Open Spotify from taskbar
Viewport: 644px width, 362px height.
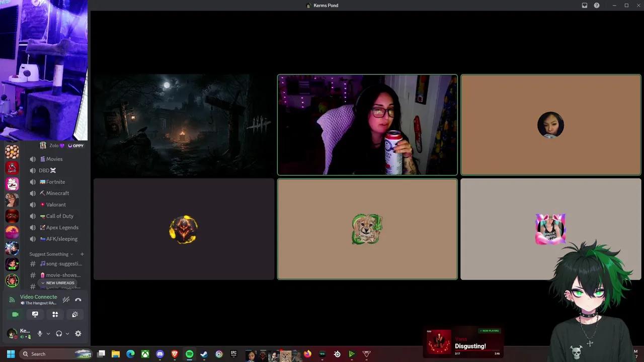pyautogui.click(x=189, y=354)
